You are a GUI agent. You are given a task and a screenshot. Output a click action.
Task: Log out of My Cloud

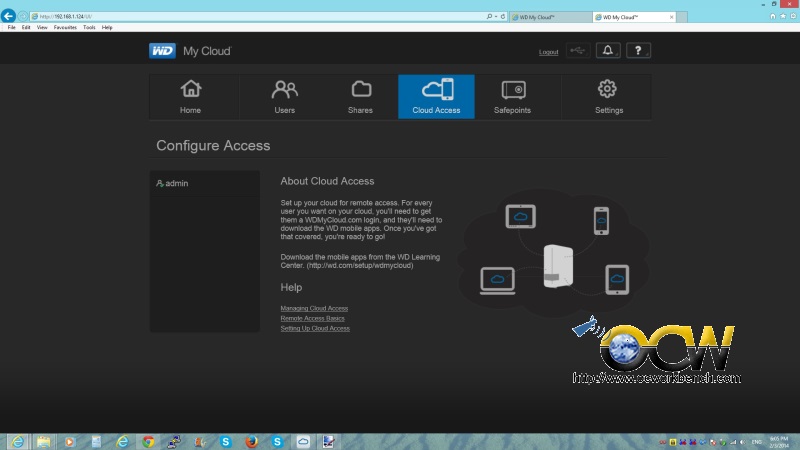click(x=548, y=52)
